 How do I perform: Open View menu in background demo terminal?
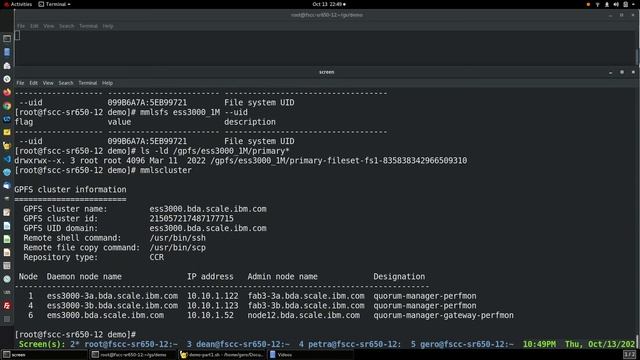click(x=49, y=26)
